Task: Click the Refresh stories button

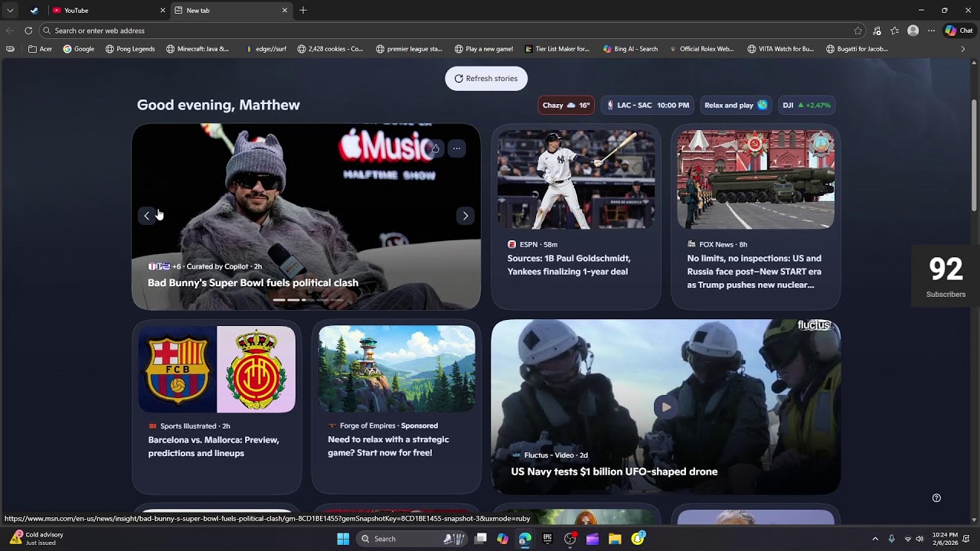Action: click(486, 78)
